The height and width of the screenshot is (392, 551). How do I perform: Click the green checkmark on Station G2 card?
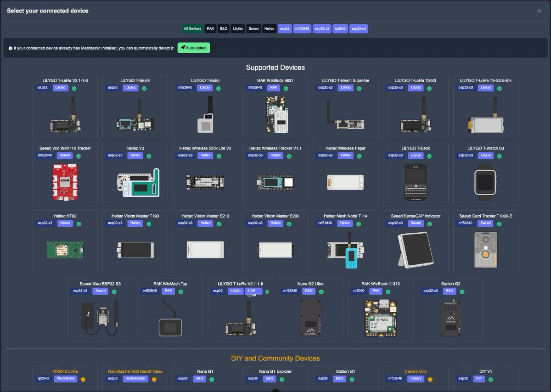tap(462, 291)
